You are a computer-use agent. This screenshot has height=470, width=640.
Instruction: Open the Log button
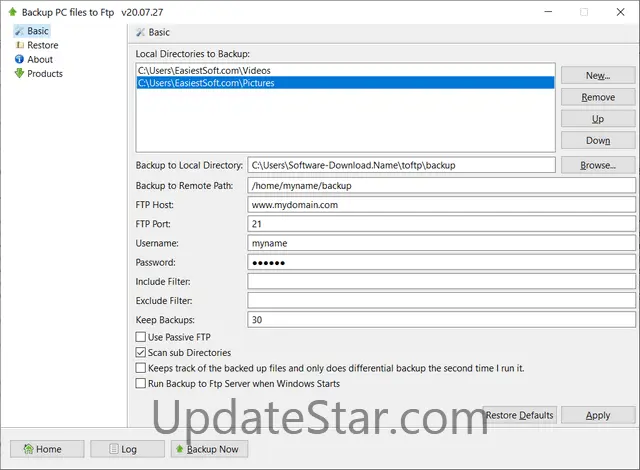click(x=127, y=449)
